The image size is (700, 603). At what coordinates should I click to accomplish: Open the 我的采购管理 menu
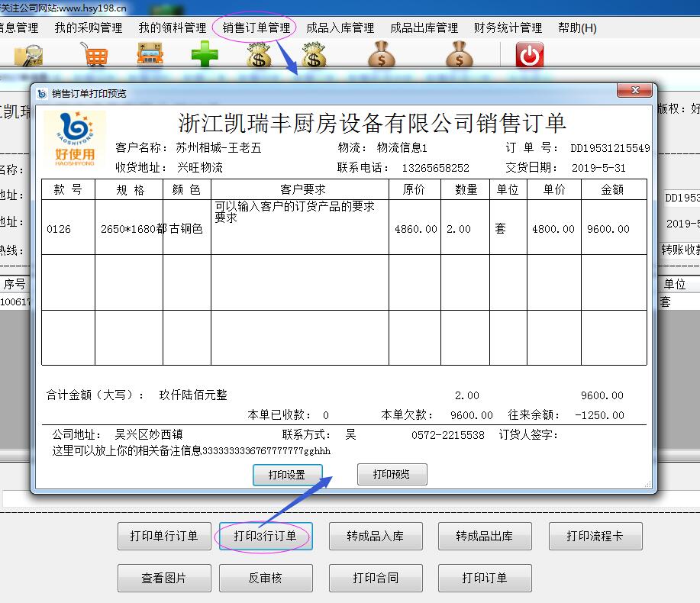click(89, 27)
